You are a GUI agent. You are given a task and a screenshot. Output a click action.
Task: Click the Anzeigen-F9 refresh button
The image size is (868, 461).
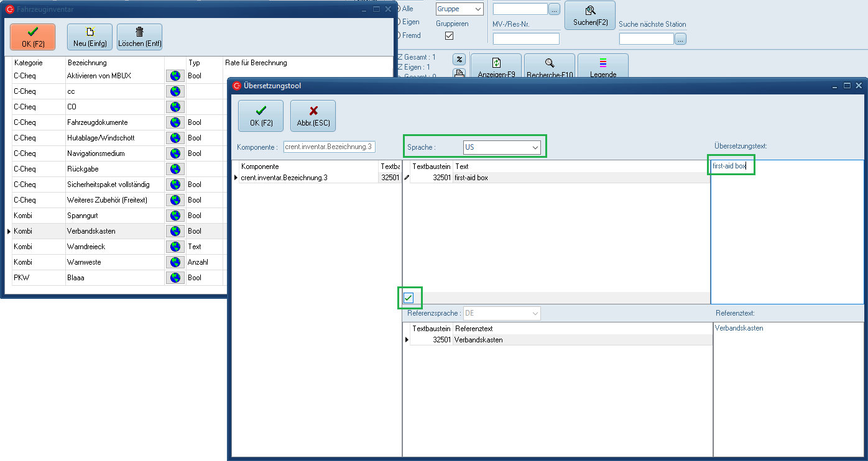click(496, 66)
